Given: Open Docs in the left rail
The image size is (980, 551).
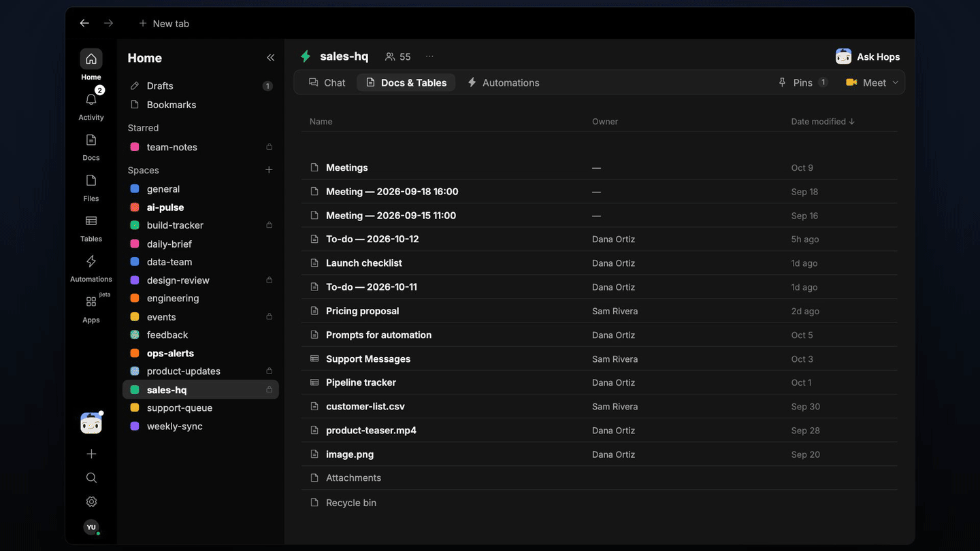Looking at the screenshot, I should click(91, 140).
